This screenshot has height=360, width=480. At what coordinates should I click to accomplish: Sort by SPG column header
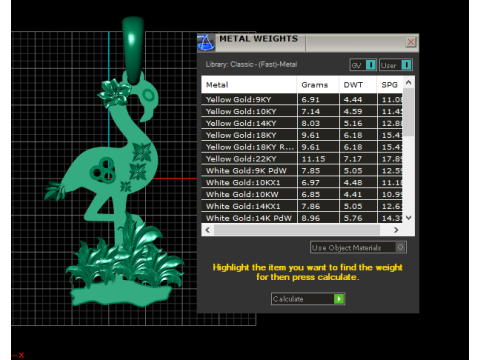point(390,85)
